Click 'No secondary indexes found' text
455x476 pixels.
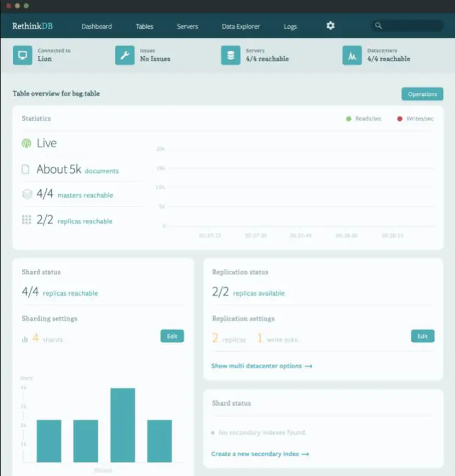pos(263,433)
